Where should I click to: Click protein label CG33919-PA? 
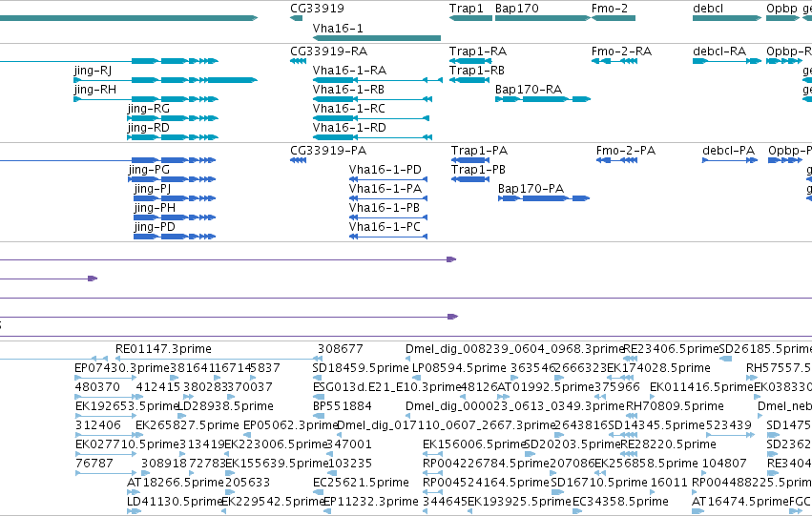328,151
